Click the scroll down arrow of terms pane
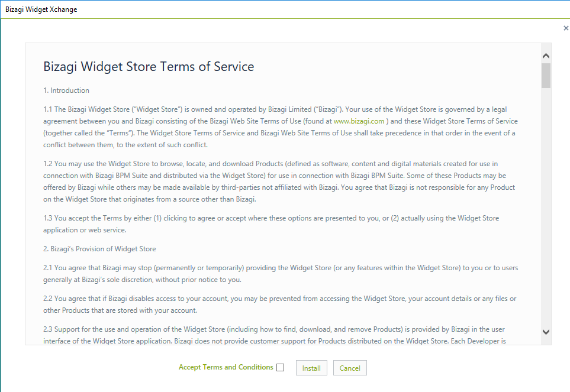The image size is (570, 392). click(546, 332)
